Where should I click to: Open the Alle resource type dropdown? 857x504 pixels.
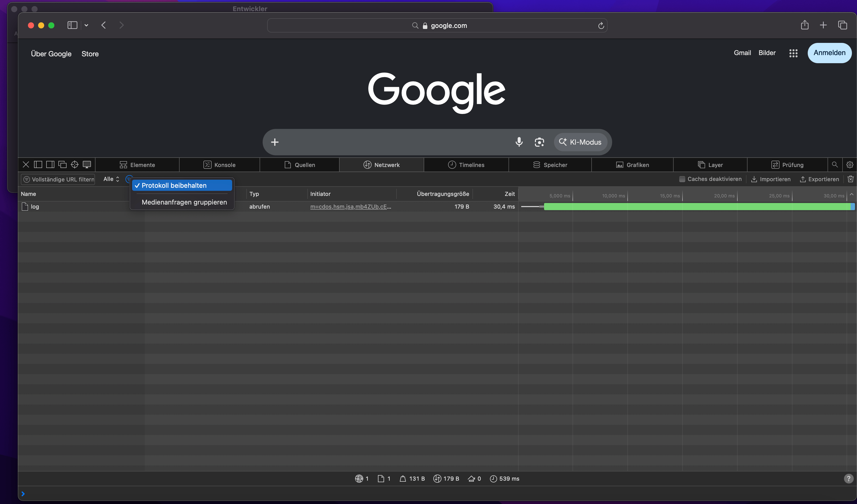111,179
